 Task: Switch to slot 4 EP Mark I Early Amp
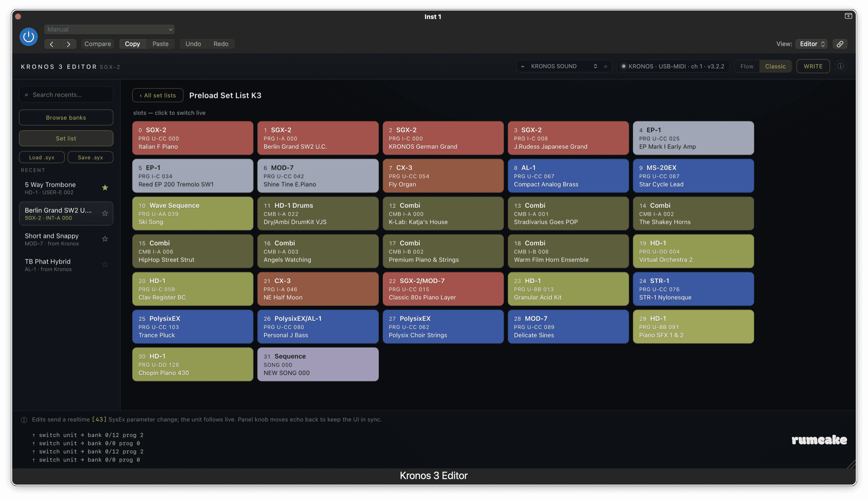693,138
